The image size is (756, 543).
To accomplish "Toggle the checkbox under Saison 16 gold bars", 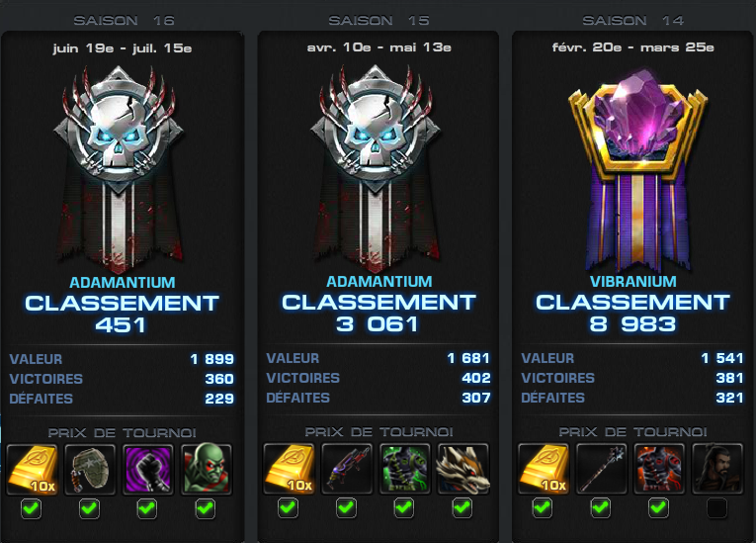I will [32, 508].
